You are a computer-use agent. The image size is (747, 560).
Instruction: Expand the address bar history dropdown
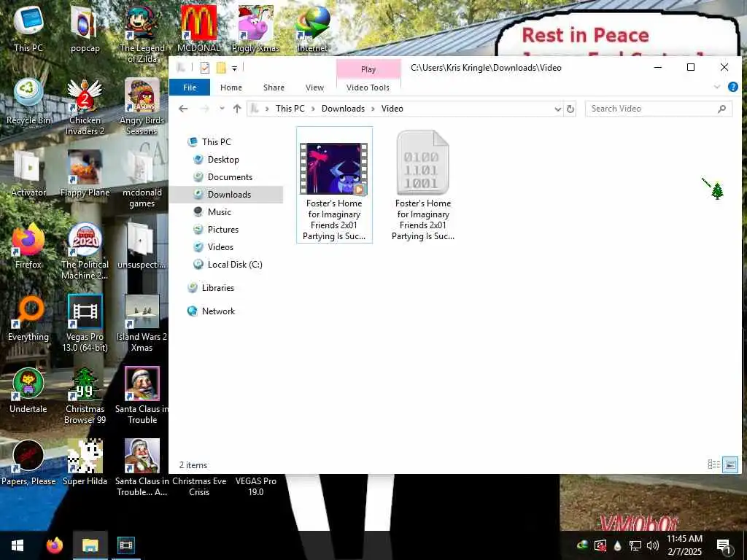[x=558, y=109]
